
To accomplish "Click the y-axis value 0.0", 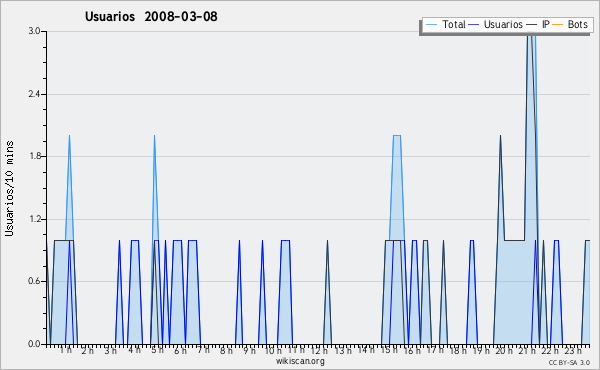I will pyautogui.click(x=34, y=344).
